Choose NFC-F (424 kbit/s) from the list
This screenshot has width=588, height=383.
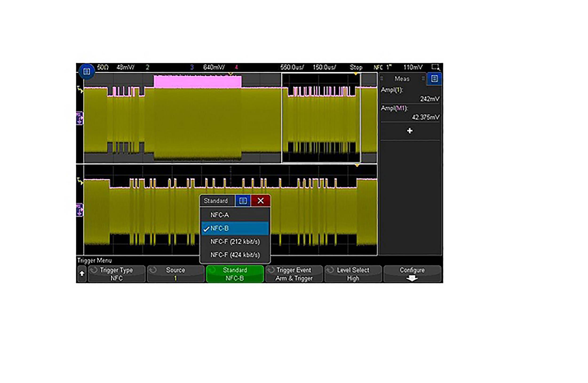coord(235,255)
